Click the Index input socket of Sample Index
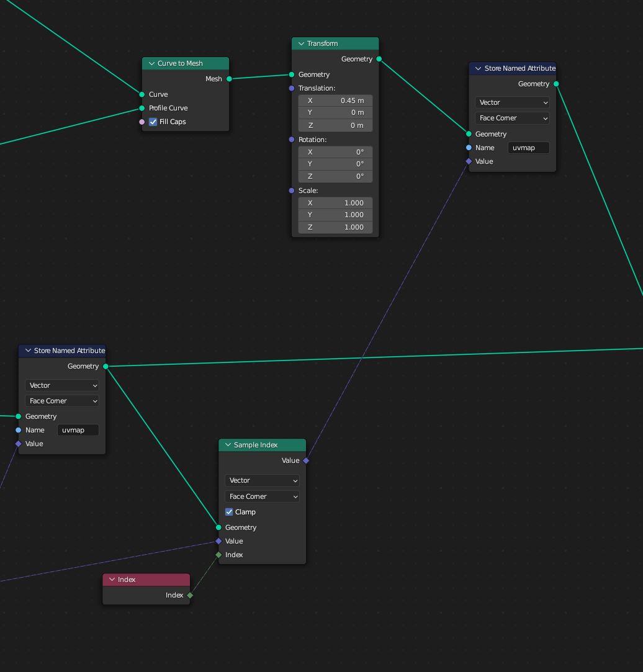The width and height of the screenshot is (643, 672). [218, 555]
